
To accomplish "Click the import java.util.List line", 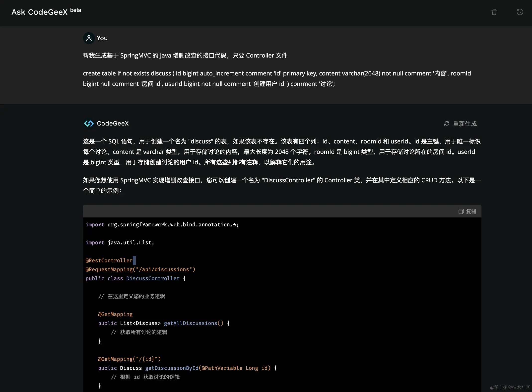I will pyautogui.click(x=120, y=243).
